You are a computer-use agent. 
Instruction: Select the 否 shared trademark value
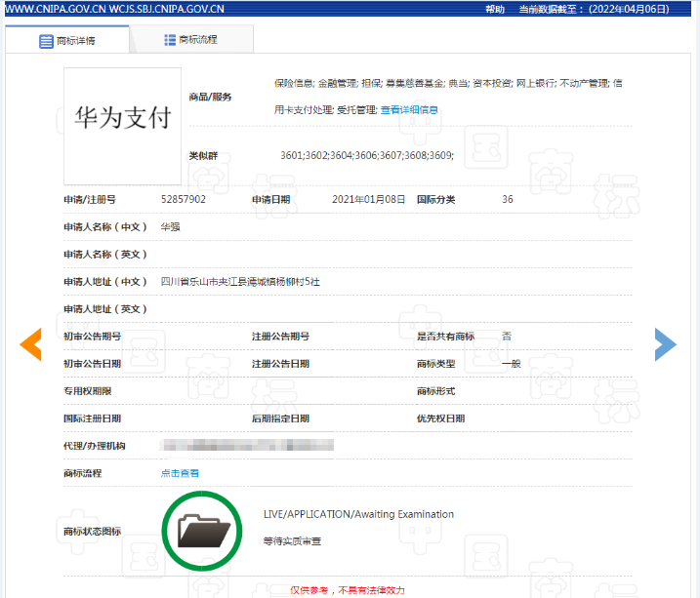507,337
